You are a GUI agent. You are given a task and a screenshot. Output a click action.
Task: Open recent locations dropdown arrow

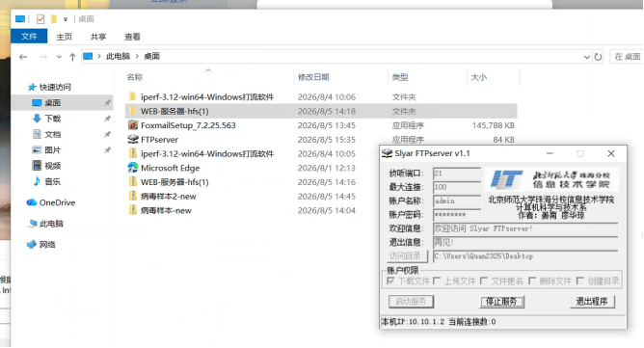59,57
